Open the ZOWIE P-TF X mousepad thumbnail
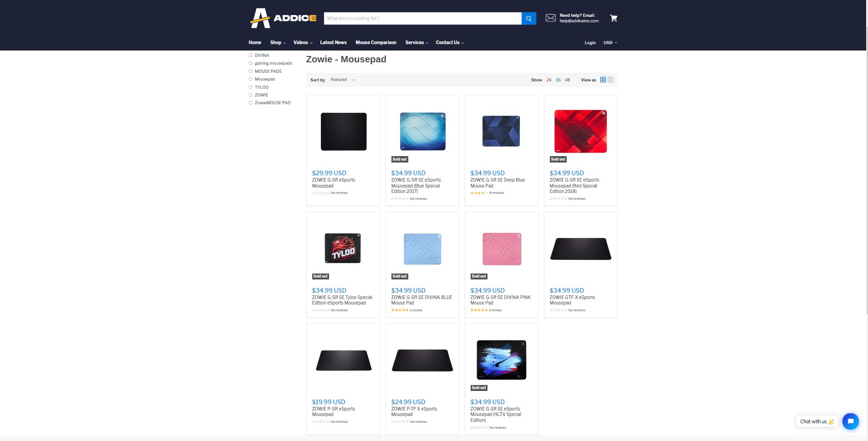The width and height of the screenshot is (868, 441). (x=422, y=360)
